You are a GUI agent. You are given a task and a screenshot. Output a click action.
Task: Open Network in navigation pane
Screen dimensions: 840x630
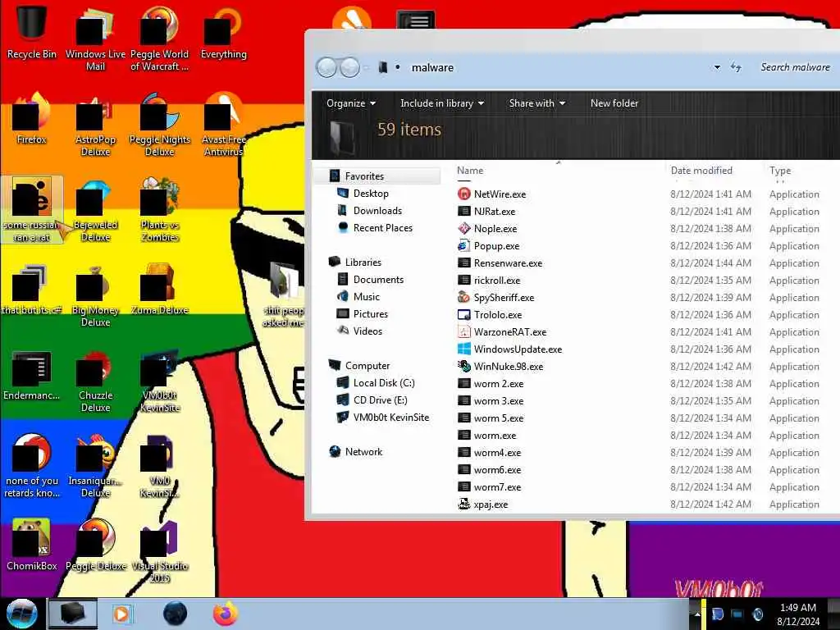click(363, 452)
